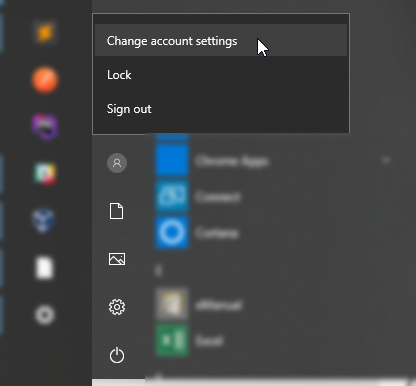Click the blue cube taskbar icon
The height and width of the screenshot is (386, 416).
coord(44,220)
